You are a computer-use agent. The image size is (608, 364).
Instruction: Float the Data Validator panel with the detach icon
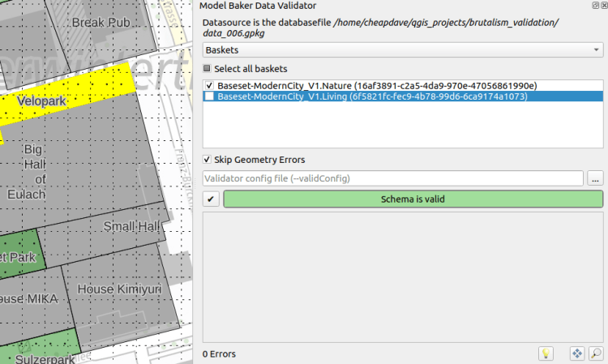pyautogui.click(x=596, y=6)
